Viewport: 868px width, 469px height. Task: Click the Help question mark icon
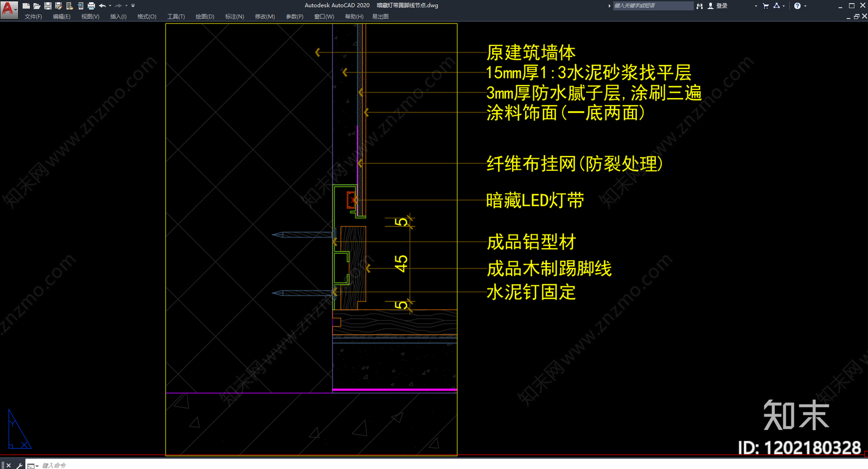pyautogui.click(x=797, y=6)
